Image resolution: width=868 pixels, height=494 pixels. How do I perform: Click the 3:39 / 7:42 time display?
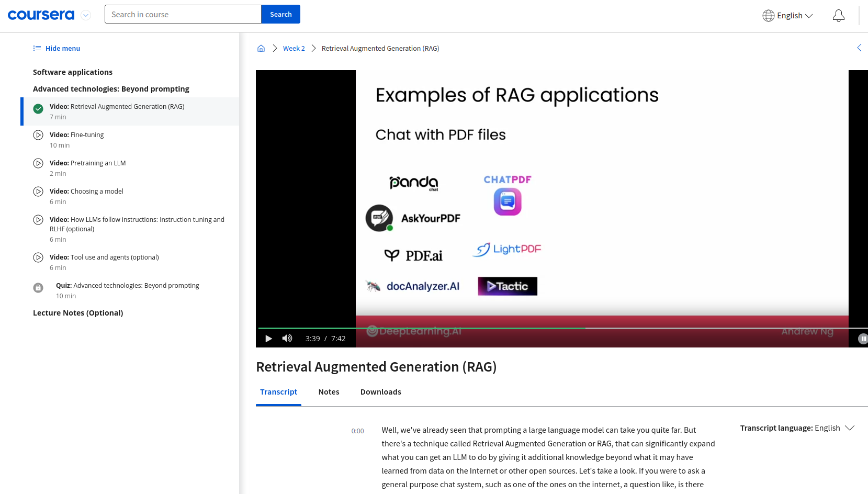tap(325, 339)
